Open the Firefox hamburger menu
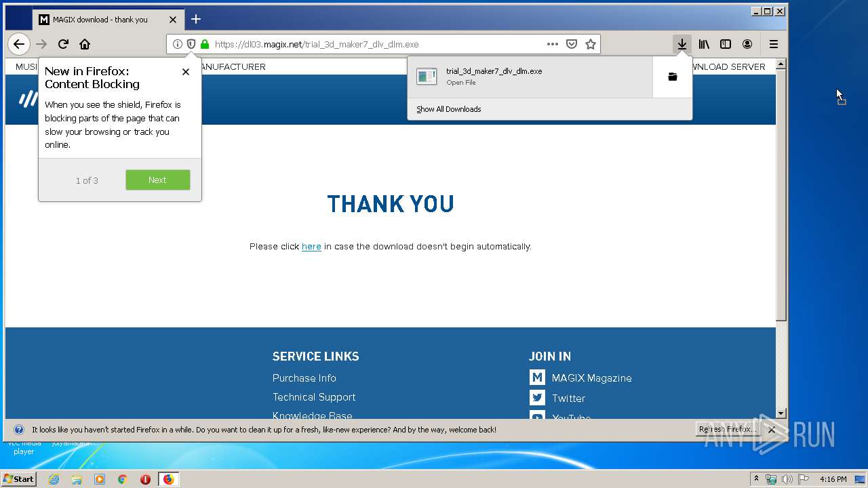 pyautogui.click(x=774, y=44)
